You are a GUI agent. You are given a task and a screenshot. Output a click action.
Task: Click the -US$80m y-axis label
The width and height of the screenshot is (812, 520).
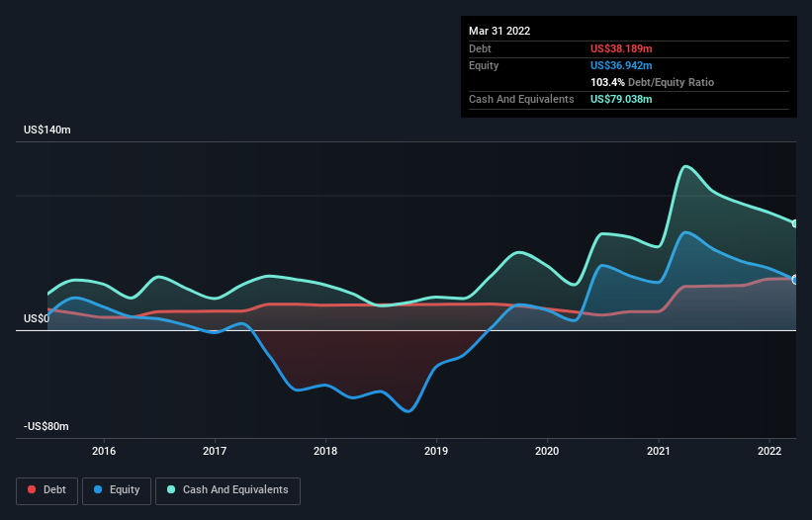tap(46, 426)
